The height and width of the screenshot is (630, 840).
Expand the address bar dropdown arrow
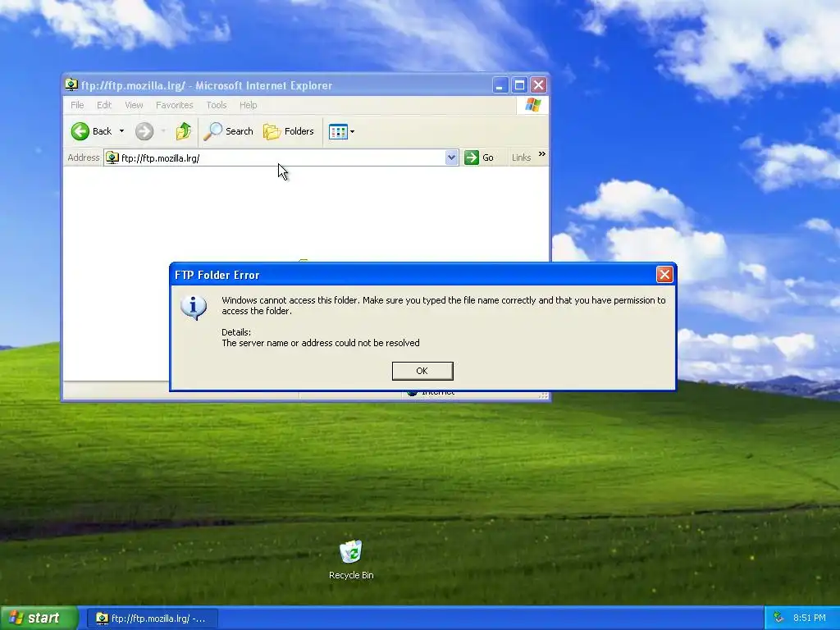(x=452, y=157)
